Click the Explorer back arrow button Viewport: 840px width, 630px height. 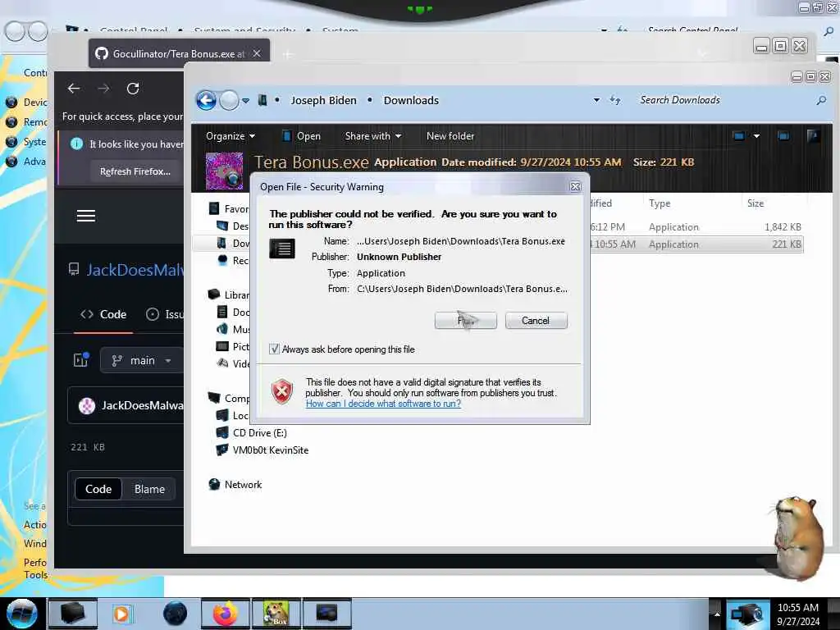pos(206,100)
